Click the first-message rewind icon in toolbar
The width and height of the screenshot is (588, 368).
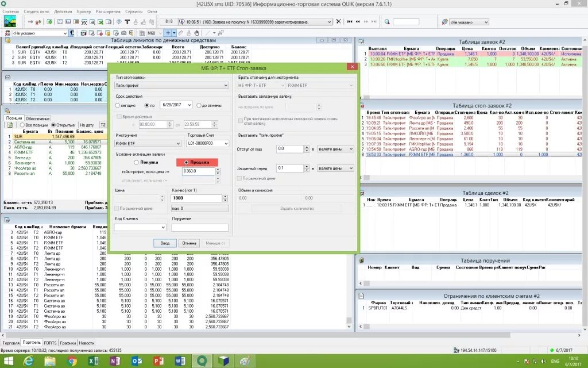click(x=350, y=22)
